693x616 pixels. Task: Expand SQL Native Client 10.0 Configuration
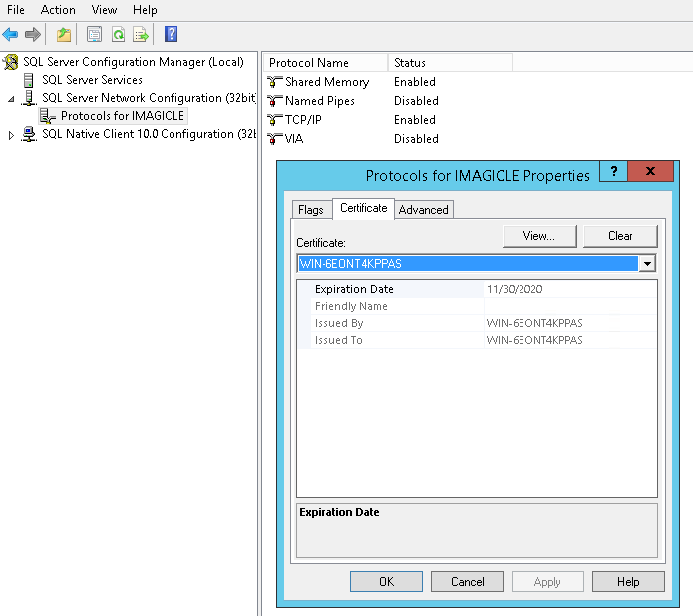(11, 135)
